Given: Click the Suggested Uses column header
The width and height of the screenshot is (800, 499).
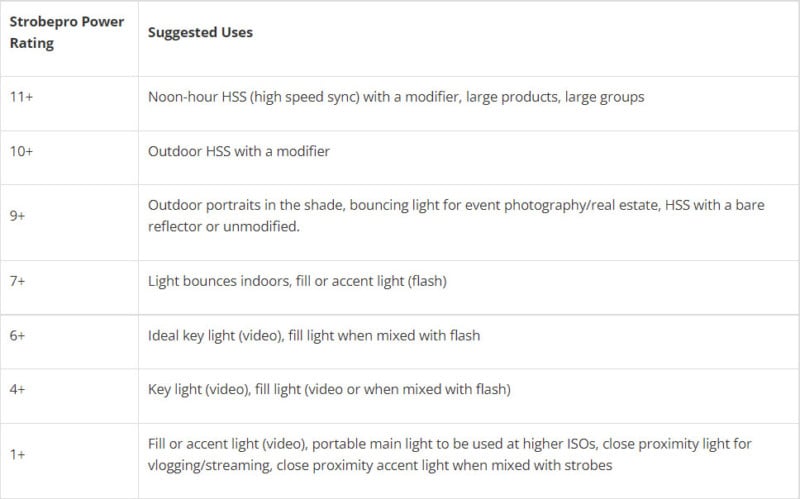Looking at the screenshot, I should pyautogui.click(x=200, y=32).
